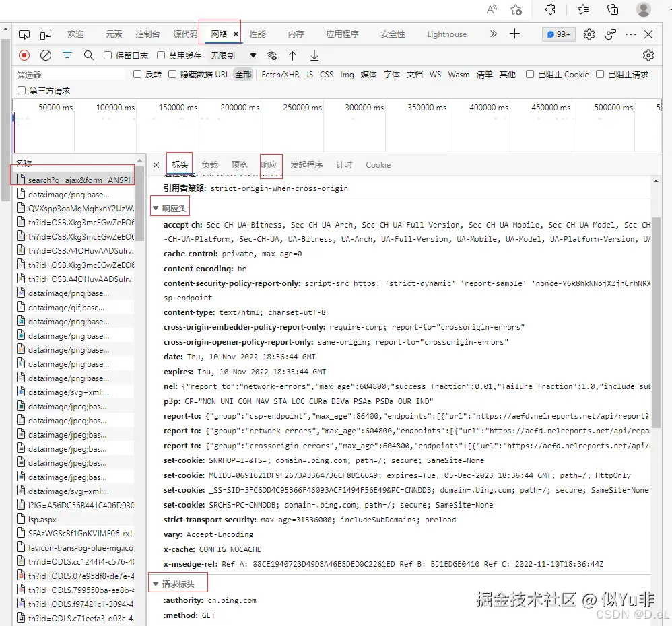Open network panel settings gear

(x=648, y=55)
